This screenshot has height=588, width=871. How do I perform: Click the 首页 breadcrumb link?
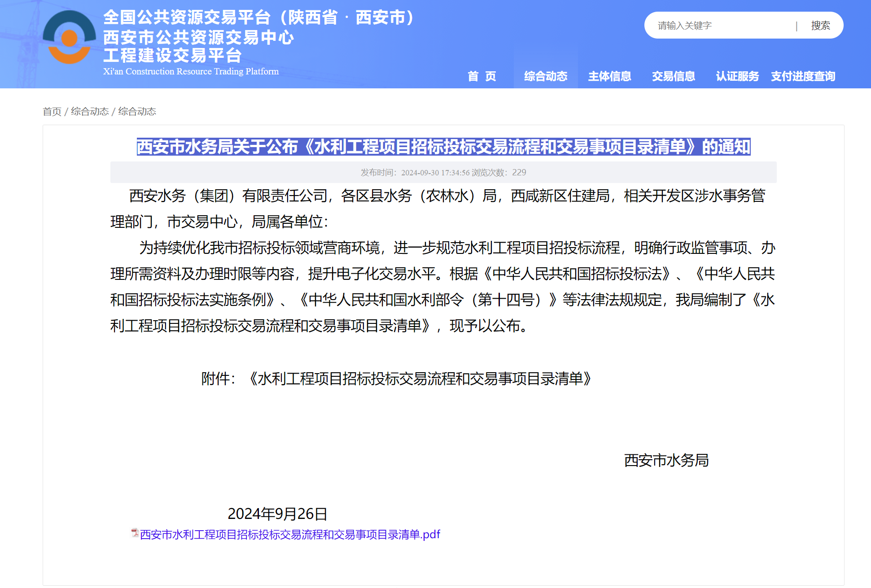[52, 111]
